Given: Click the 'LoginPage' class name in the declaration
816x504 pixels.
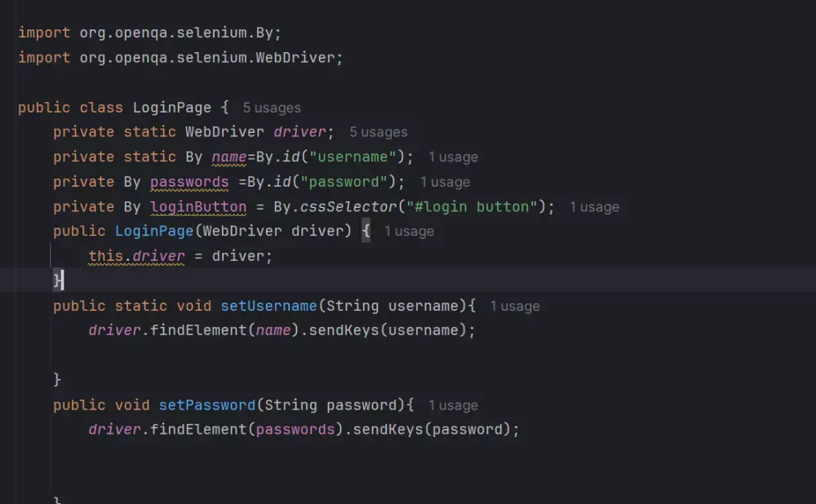Looking at the screenshot, I should point(171,108).
